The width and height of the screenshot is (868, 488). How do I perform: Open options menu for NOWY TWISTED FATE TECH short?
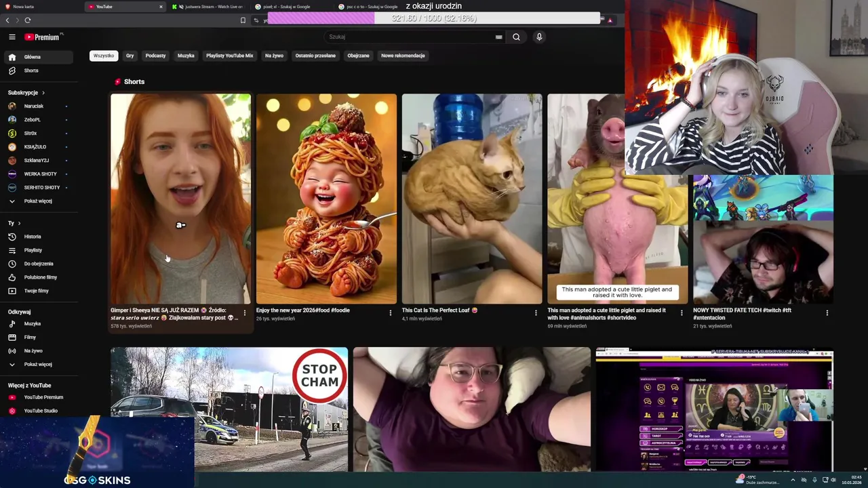[x=827, y=313]
